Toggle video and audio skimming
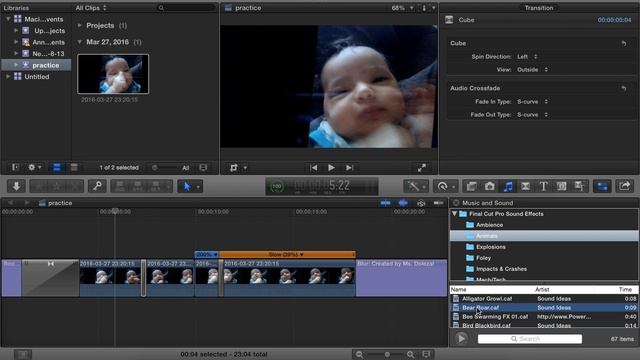Viewport: 640px width, 360px height. point(385,203)
